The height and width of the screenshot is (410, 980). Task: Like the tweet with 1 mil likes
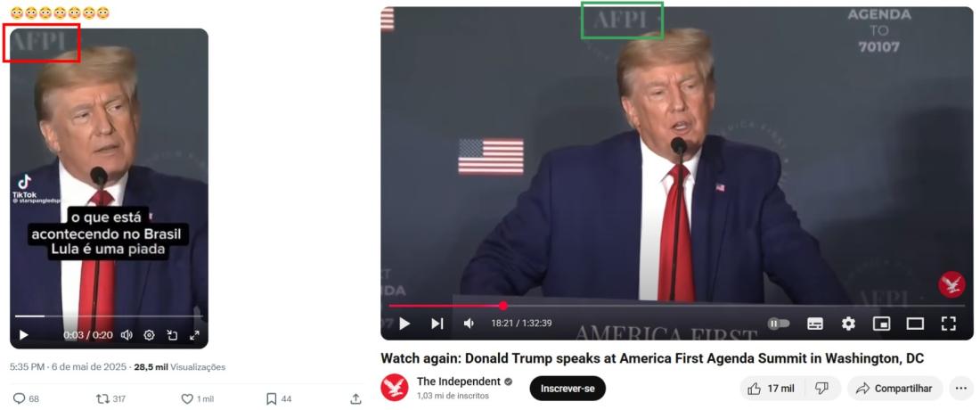point(198,398)
